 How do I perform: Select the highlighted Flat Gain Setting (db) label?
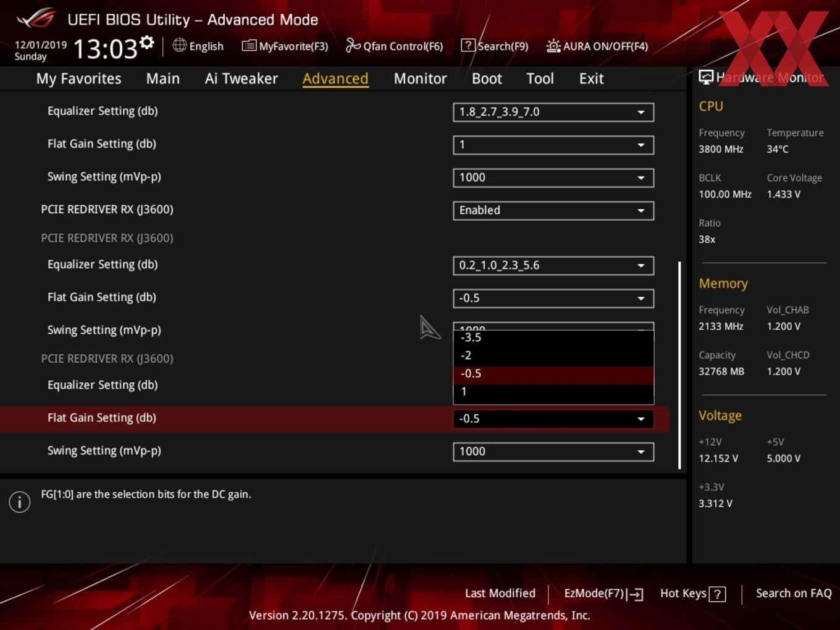point(102,418)
